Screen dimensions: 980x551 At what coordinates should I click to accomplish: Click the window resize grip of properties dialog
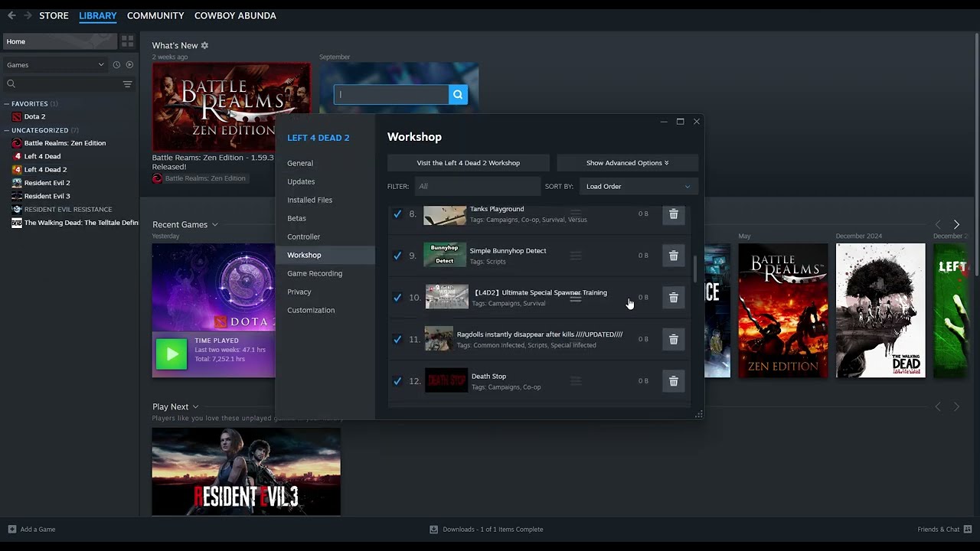click(698, 414)
